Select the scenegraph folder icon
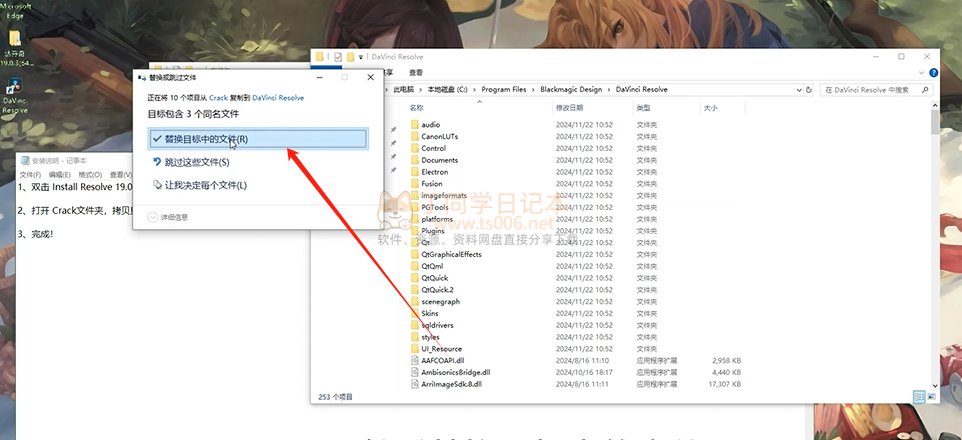The image size is (962, 440). point(415,301)
